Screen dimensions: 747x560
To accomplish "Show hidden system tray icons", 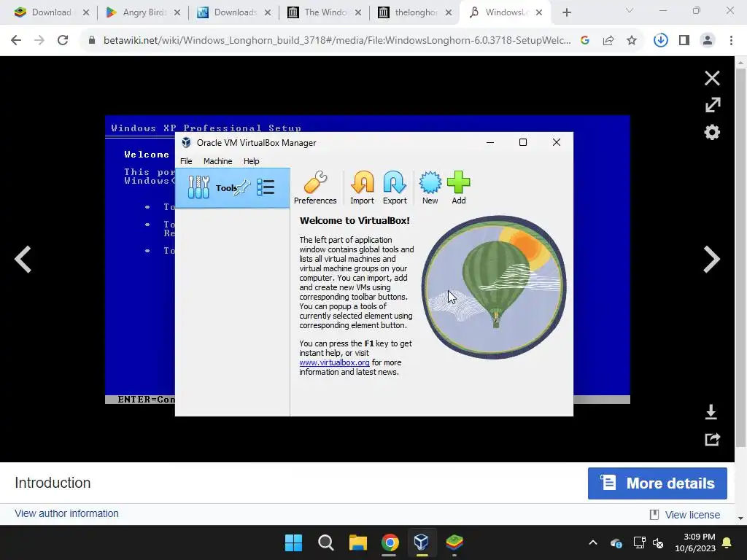I will tap(592, 542).
